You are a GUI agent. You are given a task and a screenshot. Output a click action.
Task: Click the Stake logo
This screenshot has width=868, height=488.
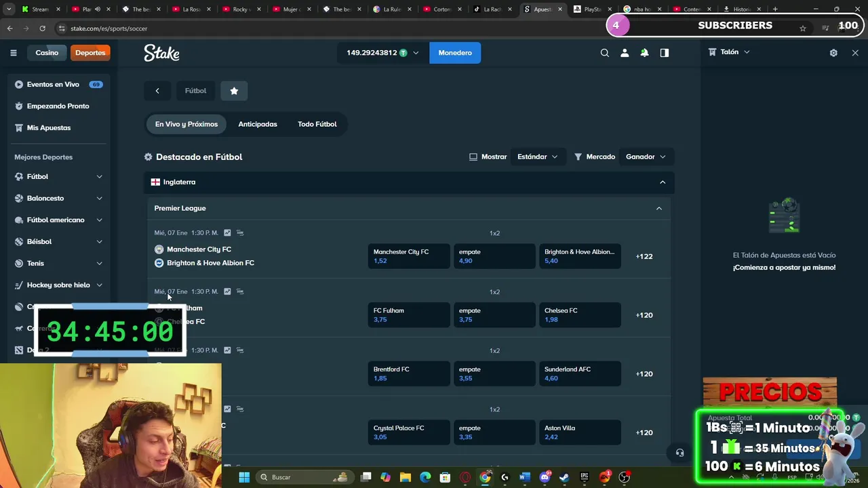[x=161, y=53]
